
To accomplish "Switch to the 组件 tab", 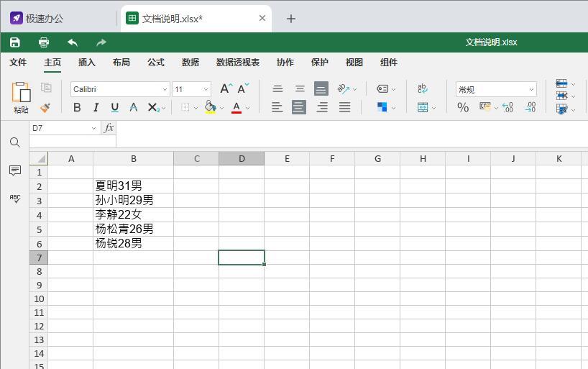I will click(x=388, y=63).
